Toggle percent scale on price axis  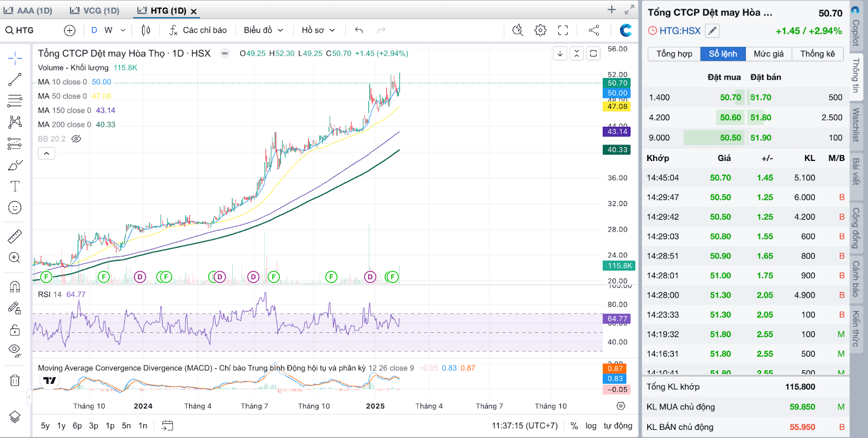[x=574, y=426]
